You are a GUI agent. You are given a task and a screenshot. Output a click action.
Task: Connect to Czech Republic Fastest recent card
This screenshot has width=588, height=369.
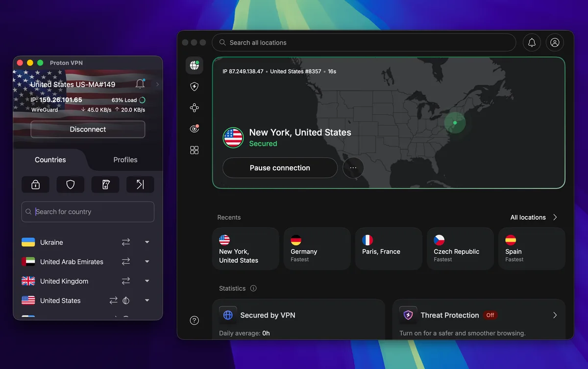461,249
